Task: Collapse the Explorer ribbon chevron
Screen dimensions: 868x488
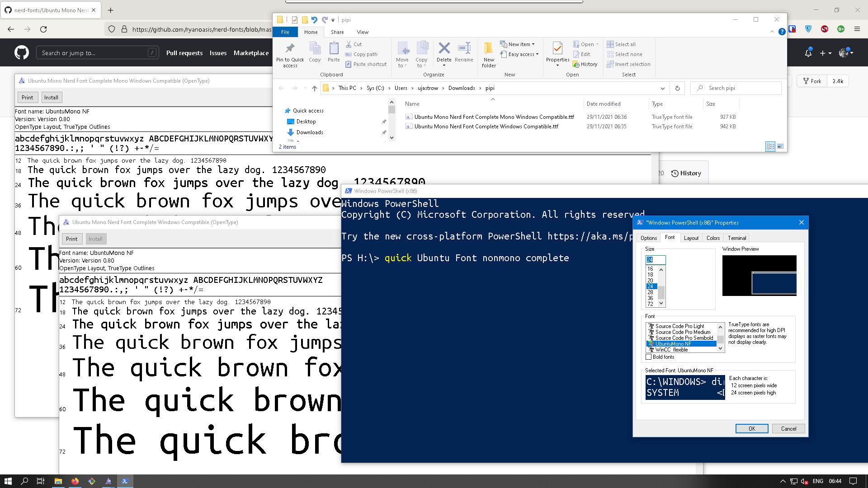Action: (772, 32)
